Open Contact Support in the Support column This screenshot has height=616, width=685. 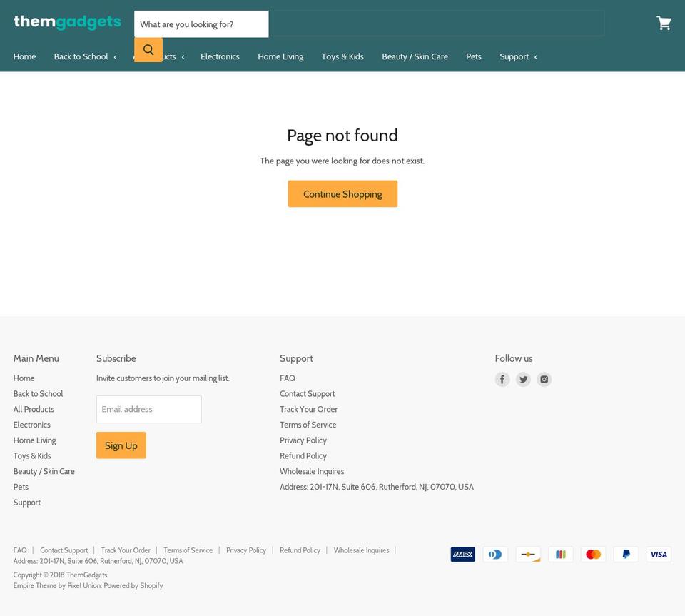tap(307, 393)
